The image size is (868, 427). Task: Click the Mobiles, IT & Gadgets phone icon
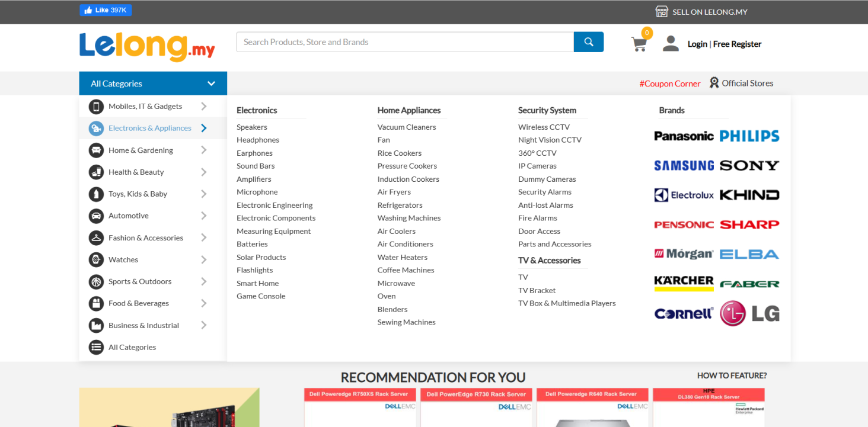coord(96,107)
